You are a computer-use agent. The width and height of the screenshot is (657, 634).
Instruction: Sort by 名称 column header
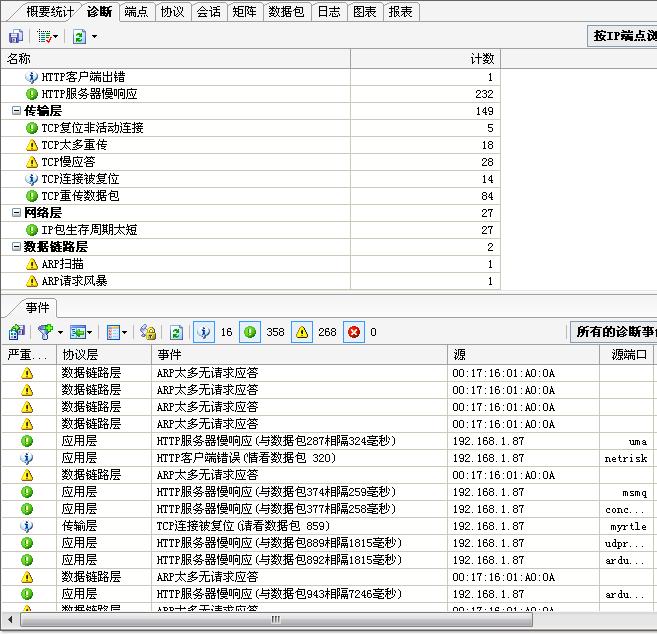(176, 59)
